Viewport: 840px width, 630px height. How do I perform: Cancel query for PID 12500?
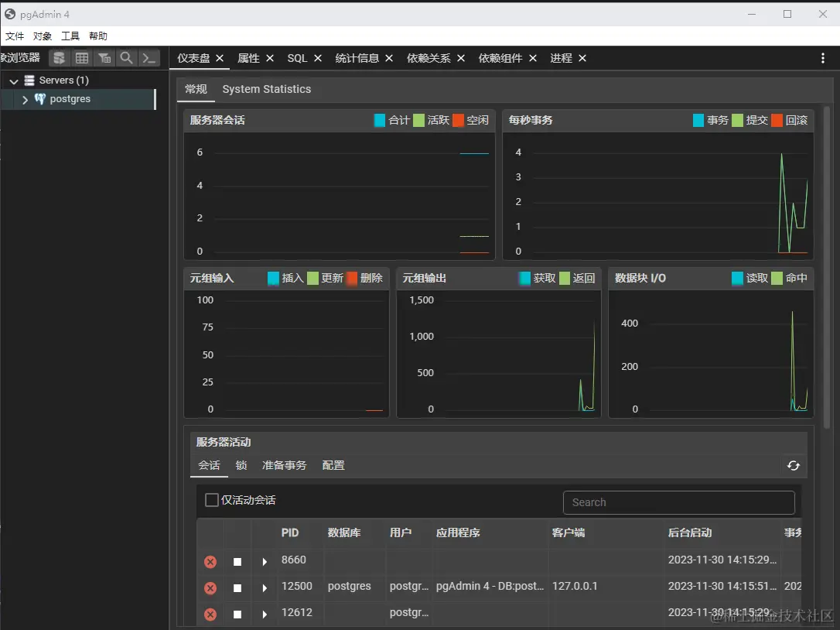(237, 587)
